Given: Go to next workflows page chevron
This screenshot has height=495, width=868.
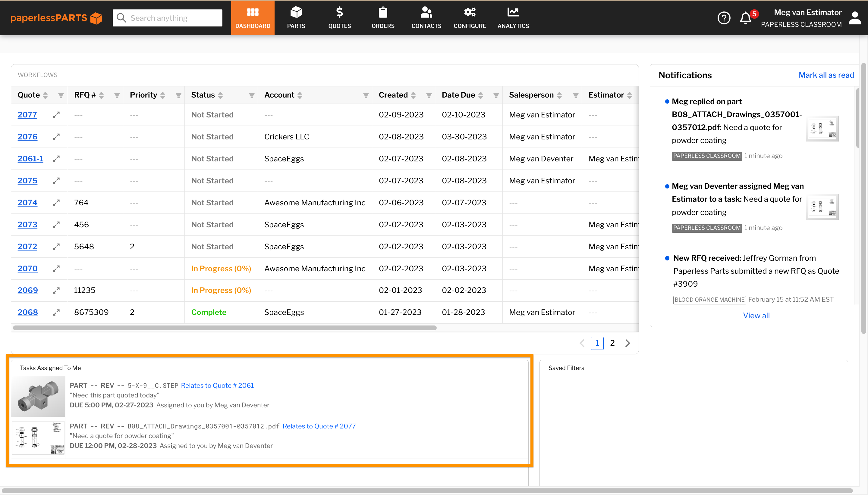Looking at the screenshot, I should click(627, 343).
